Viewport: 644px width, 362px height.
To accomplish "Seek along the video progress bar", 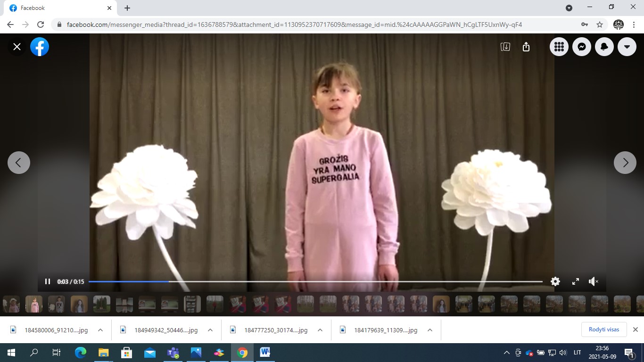I will point(315,281).
